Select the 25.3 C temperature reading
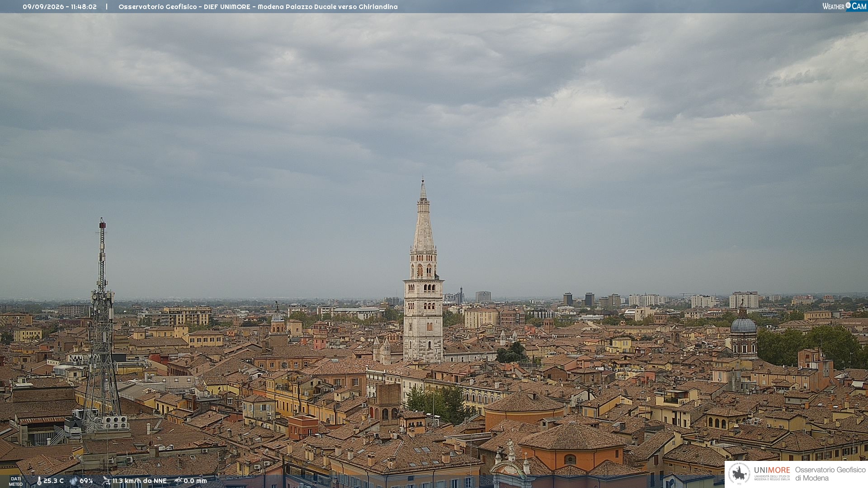 (x=53, y=481)
